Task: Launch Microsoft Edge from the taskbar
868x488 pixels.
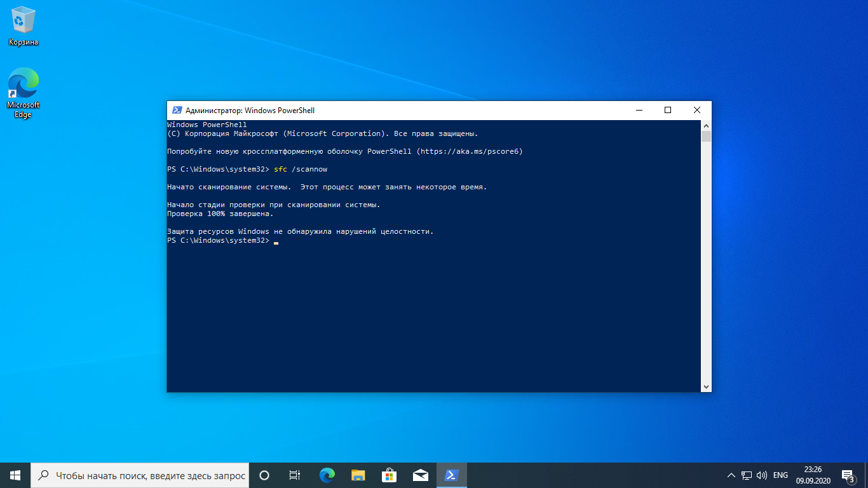Action: (327, 475)
